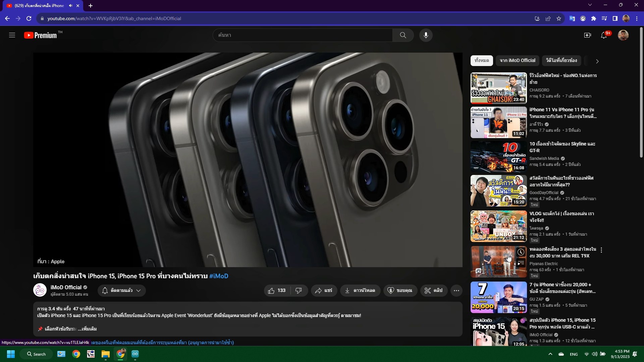Open the Arduino app in taskbar

click(135, 354)
